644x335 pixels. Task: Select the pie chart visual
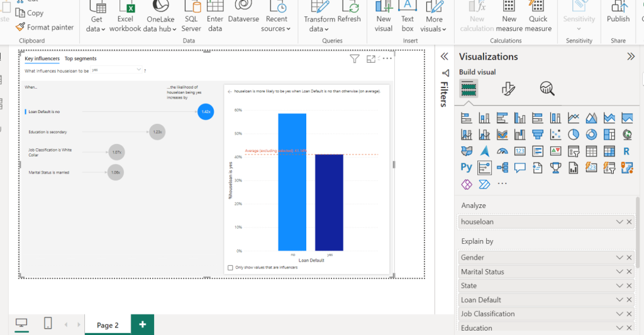pyautogui.click(x=574, y=135)
